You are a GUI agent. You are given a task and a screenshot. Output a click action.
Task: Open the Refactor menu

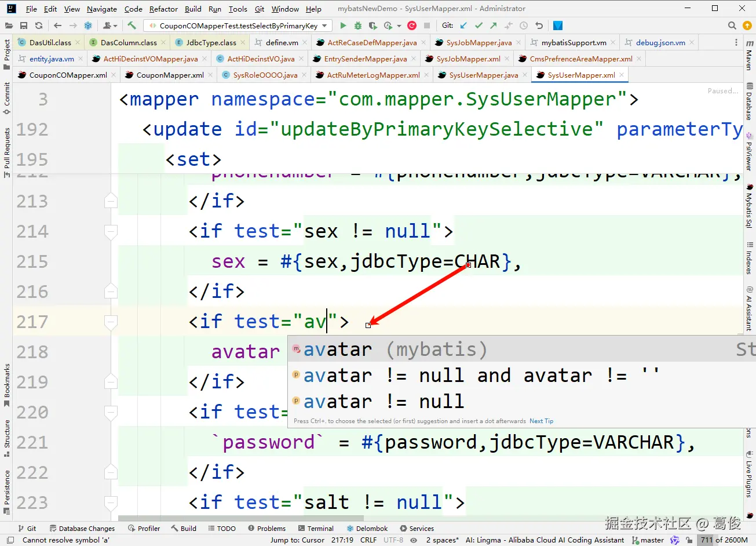pos(163,9)
